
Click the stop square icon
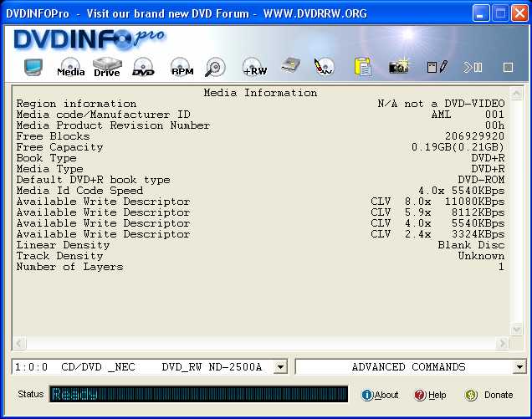pos(508,67)
